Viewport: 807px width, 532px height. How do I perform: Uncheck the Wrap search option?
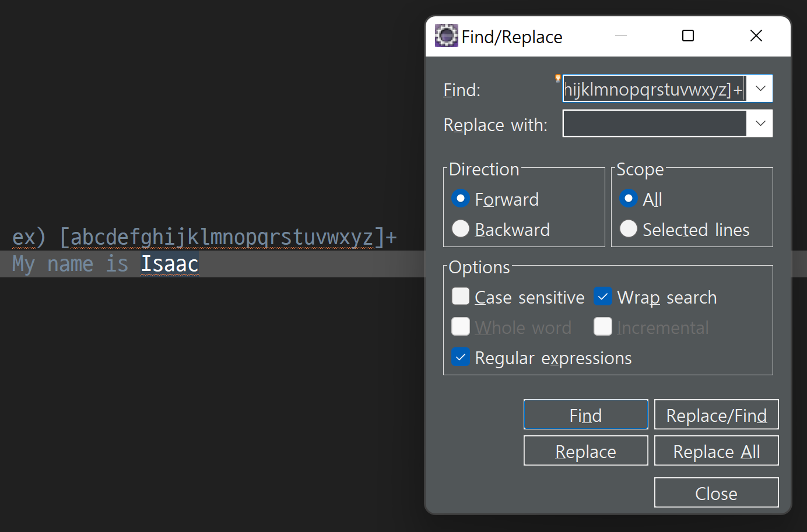[603, 297]
